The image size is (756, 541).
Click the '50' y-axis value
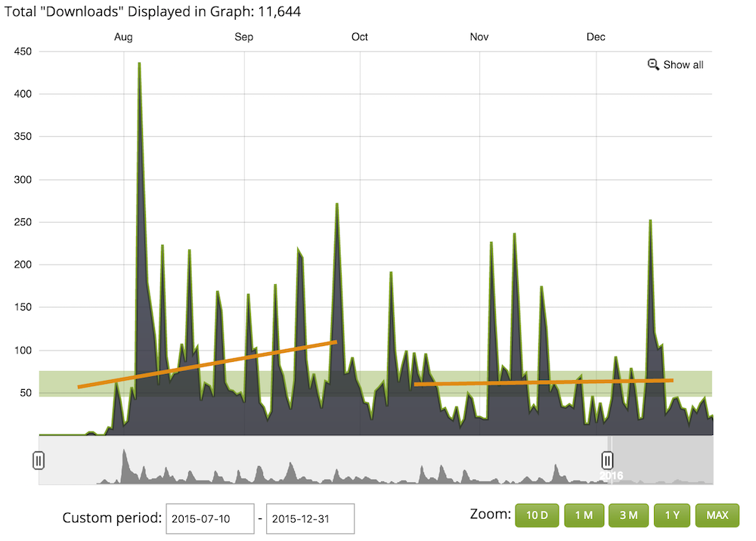(x=26, y=393)
